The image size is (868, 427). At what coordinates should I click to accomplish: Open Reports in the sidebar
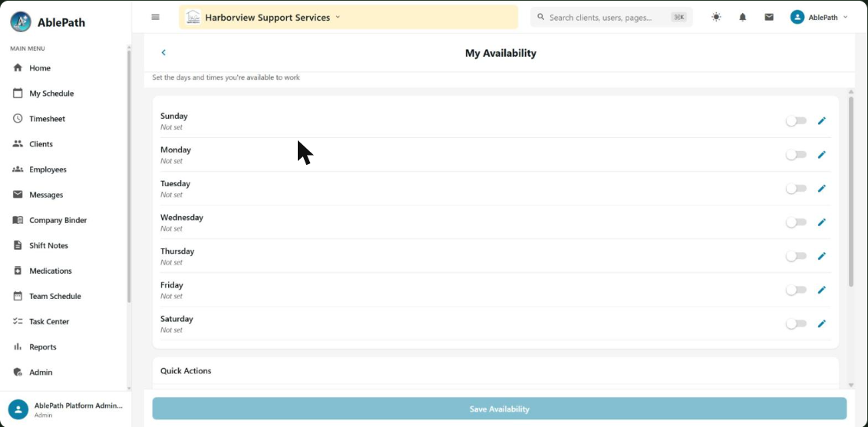point(64,347)
